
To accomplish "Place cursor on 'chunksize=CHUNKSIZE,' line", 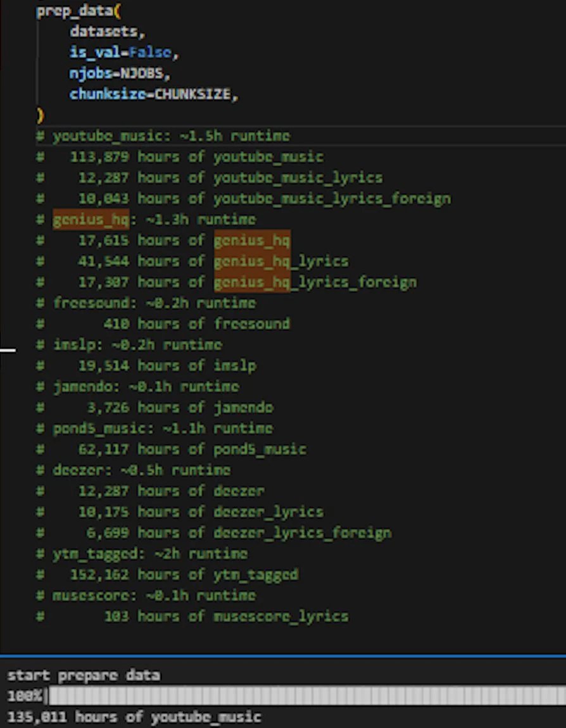I will tap(154, 94).
